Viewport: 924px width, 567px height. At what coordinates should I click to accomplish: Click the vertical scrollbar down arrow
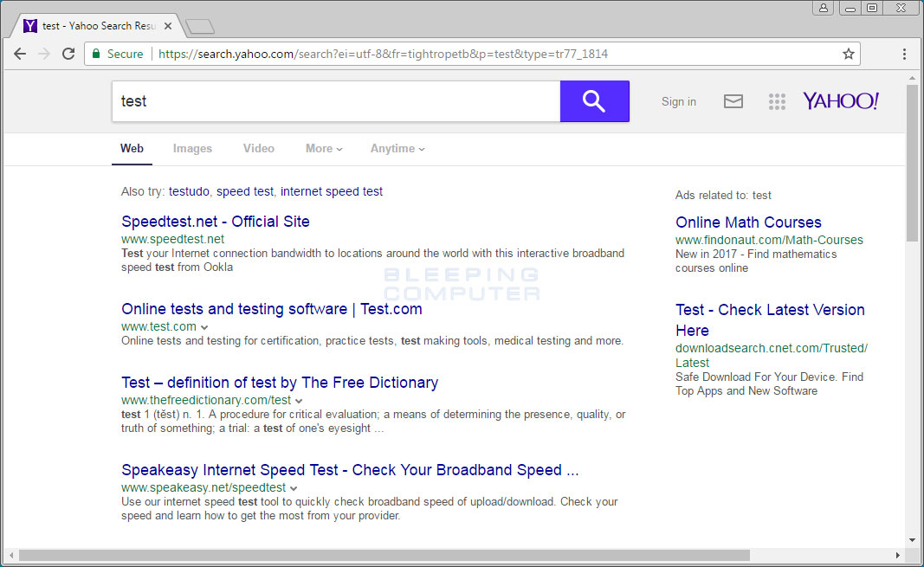tap(912, 539)
